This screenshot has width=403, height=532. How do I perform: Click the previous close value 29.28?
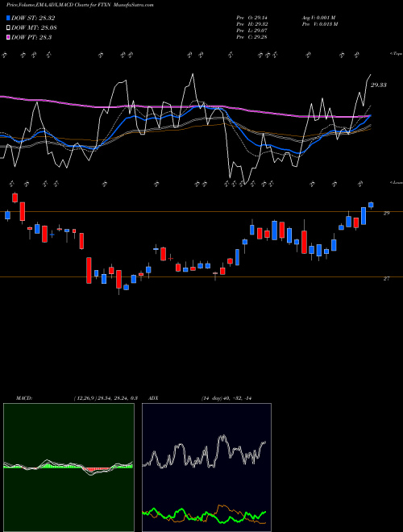pyautogui.click(x=260, y=37)
